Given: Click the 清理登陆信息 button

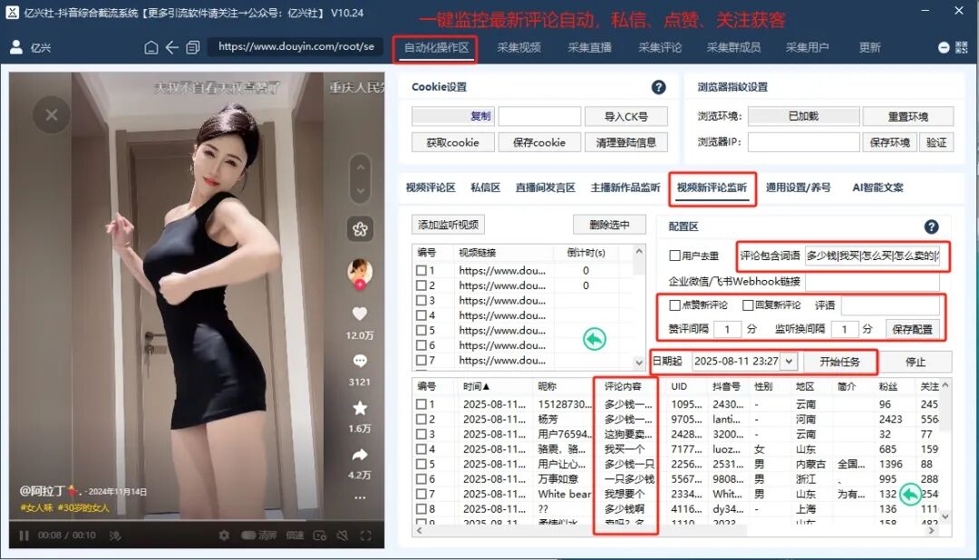Looking at the screenshot, I should 626,142.
